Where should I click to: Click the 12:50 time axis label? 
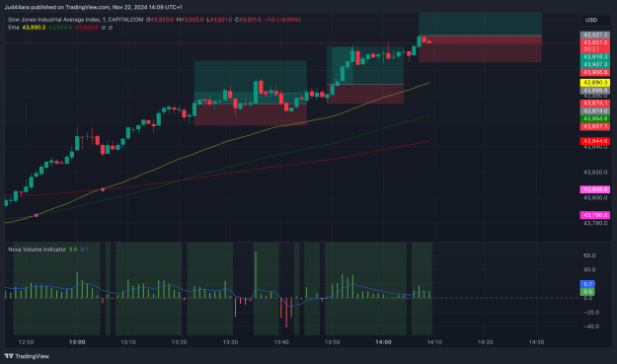tap(26, 342)
